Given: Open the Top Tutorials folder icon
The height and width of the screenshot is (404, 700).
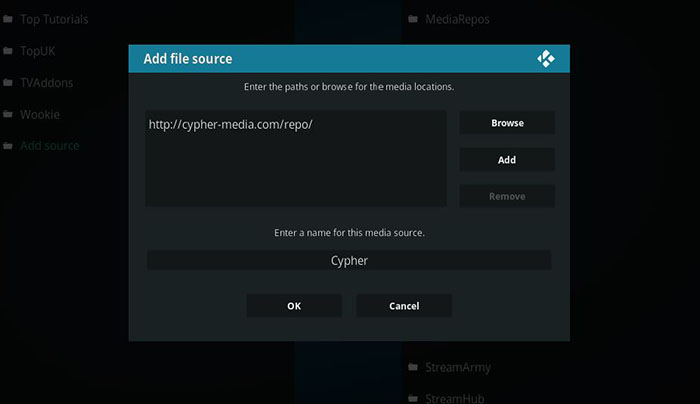Looking at the screenshot, I should pyautogui.click(x=8, y=19).
